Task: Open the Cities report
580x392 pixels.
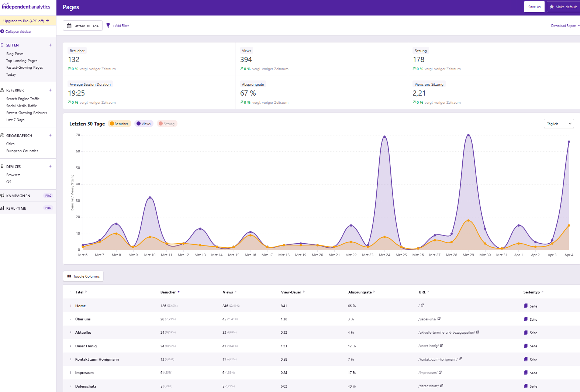Action: click(x=10, y=144)
